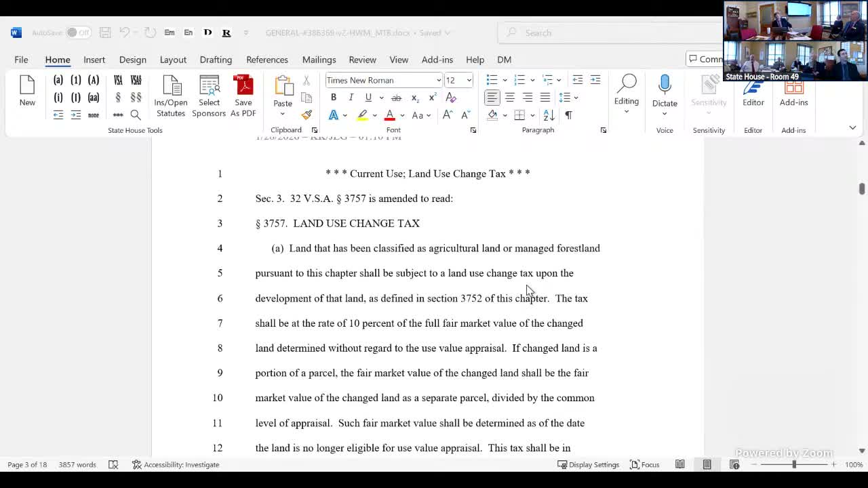Image resolution: width=868 pixels, height=488 pixels.
Task: Click Save As PDF icon
Action: coord(243,87)
